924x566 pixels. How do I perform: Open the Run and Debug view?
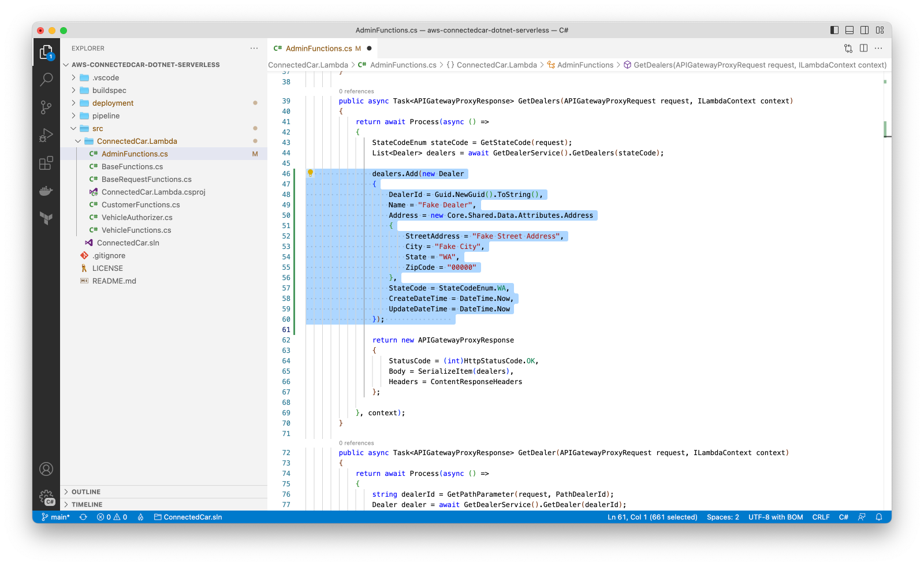click(x=46, y=135)
